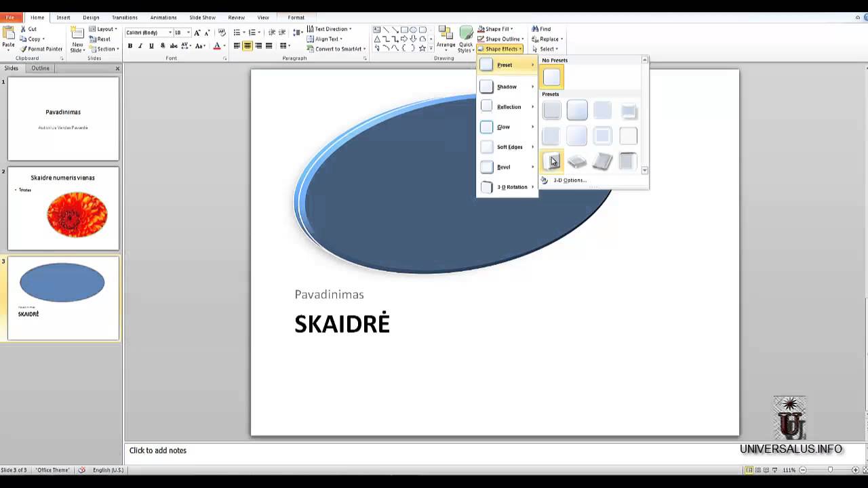Open the Soft Edges submenu

(507, 147)
